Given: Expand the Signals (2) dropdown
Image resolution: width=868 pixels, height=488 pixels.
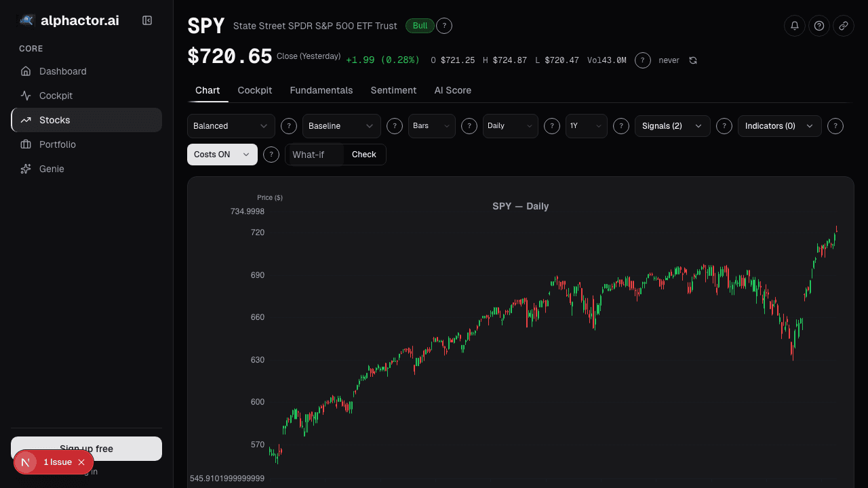Looking at the screenshot, I should coord(673,126).
